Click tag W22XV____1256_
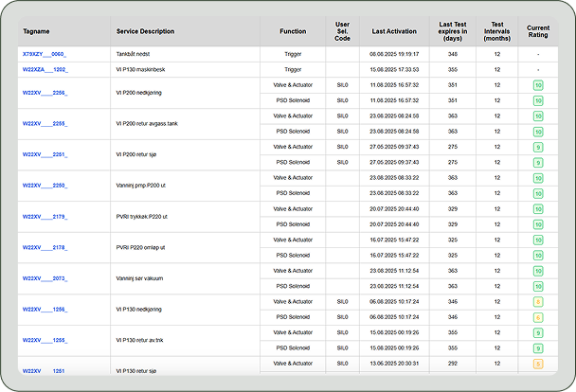This screenshot has width=576, height=392. click(45, 309)
